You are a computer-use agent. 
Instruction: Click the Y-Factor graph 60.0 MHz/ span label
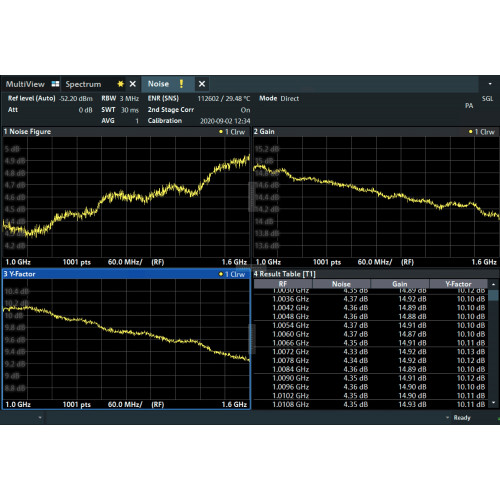click(125, 404)
